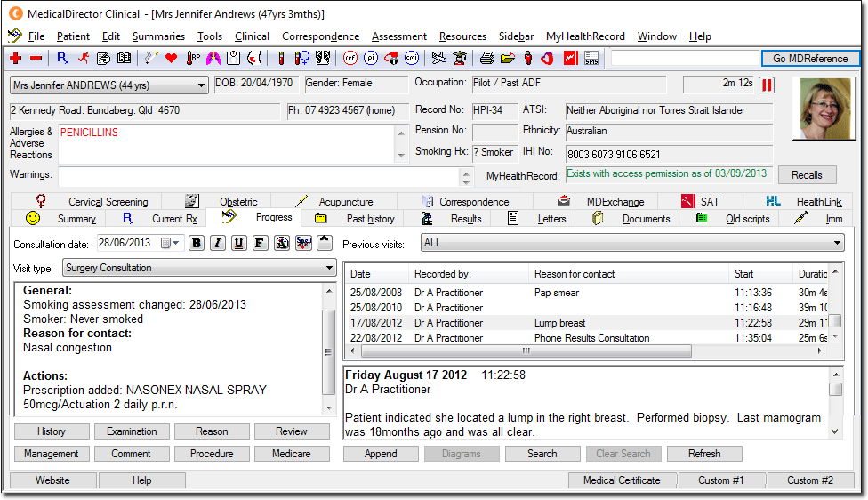Image resolution: width=868 pixels, height=500 pixels.
Task: Toggle italic formatting in progress notes
Action: tap(217, 243)
